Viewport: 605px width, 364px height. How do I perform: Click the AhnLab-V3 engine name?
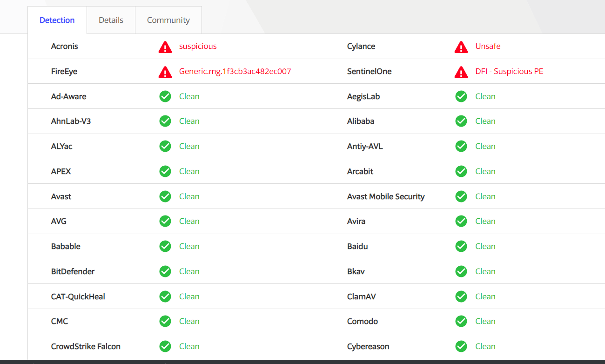coord(71,121)
